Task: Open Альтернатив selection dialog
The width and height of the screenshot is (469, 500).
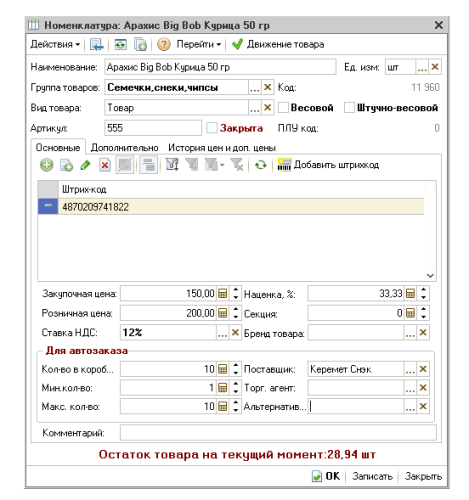Action: coord(410,407)
